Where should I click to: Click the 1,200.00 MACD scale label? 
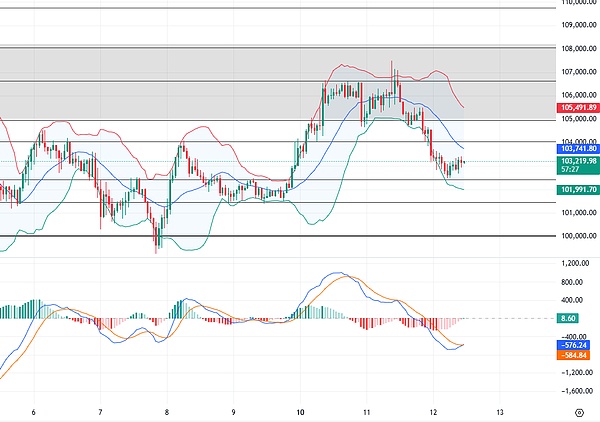[x=577, y=262]
